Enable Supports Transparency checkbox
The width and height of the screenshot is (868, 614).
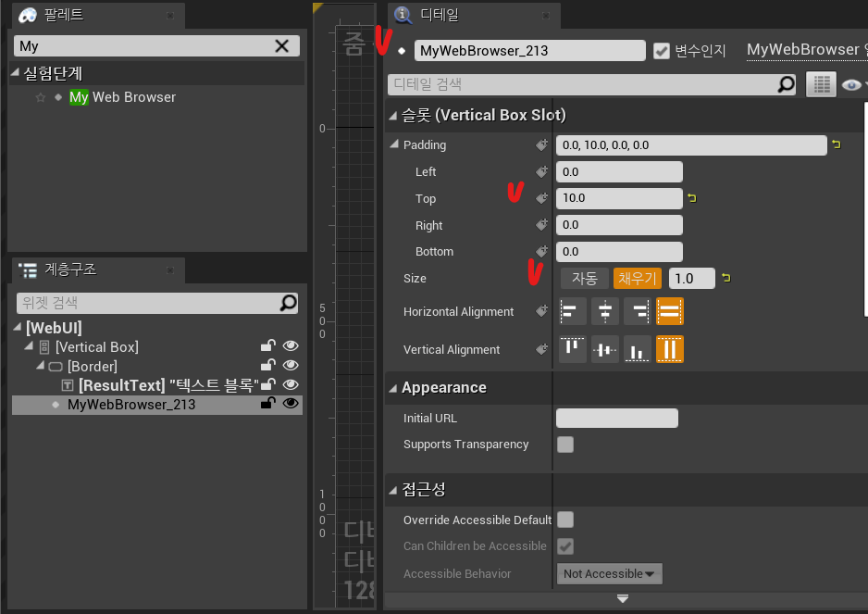point(565,445)
